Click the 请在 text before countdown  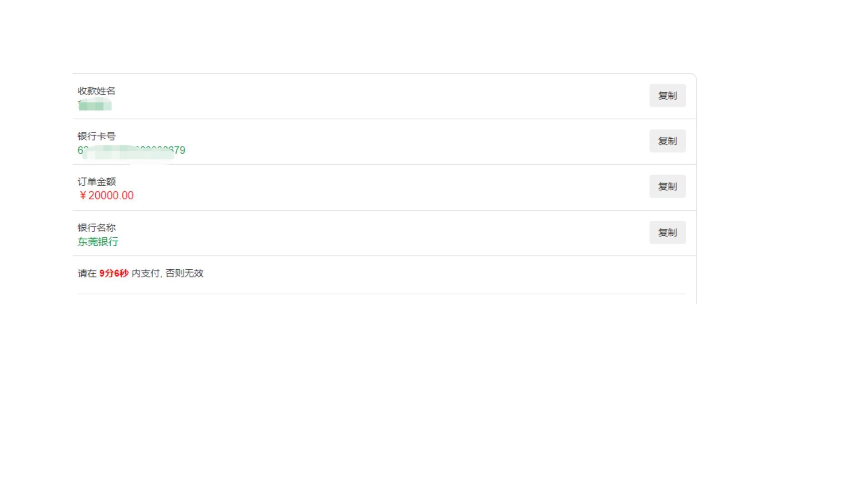pos(87,273)
